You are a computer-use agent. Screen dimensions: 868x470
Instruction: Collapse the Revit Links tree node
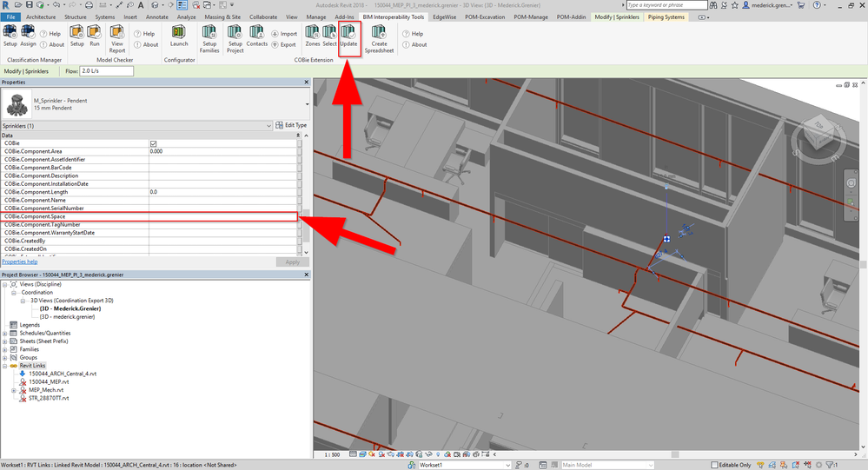5,366
